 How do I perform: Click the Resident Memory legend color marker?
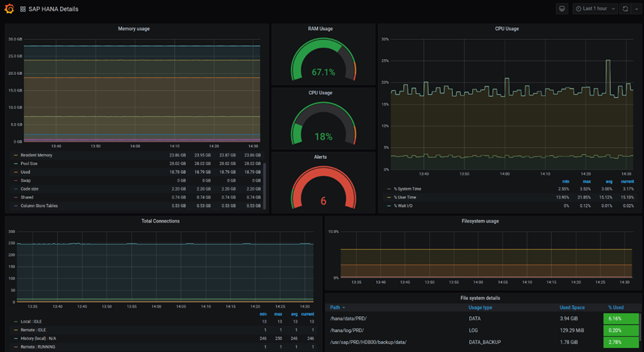(16, 155)
